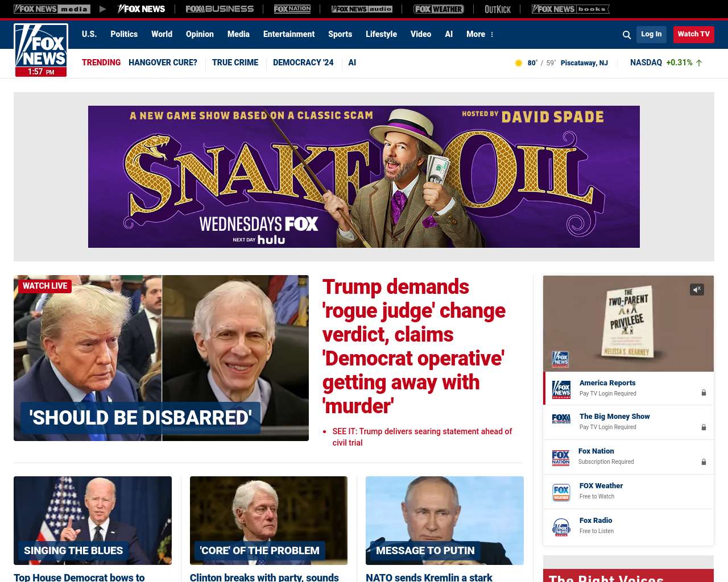Open Top House Democrat bows to headline
This screenshot has width=728, height=582.
(79, 577)
